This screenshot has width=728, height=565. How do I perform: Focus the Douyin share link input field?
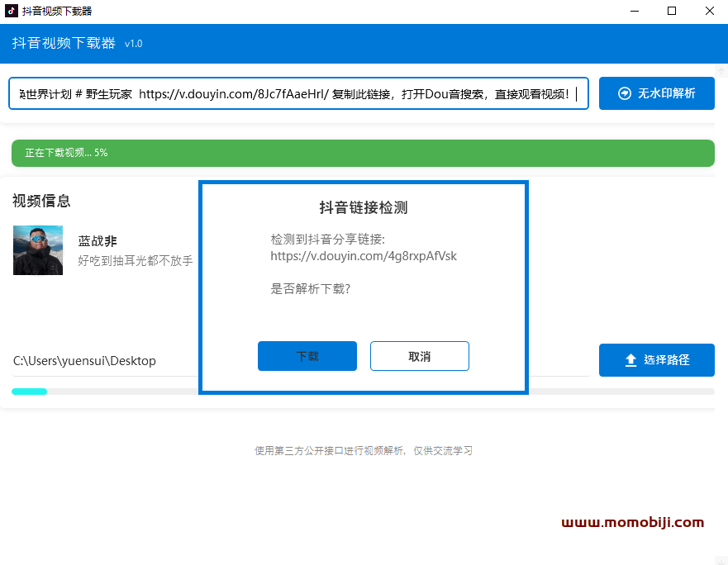298,94
